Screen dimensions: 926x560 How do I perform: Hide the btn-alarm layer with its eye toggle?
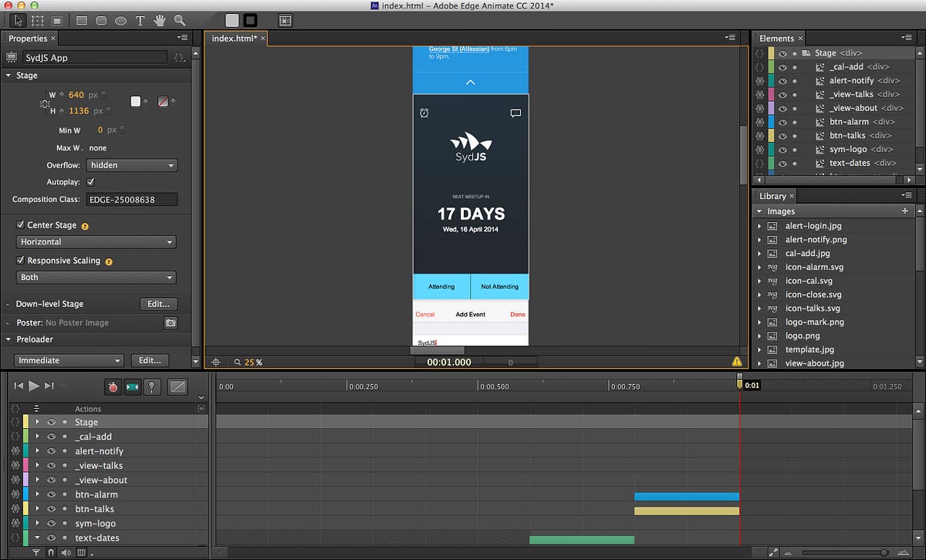coord(51,494)
